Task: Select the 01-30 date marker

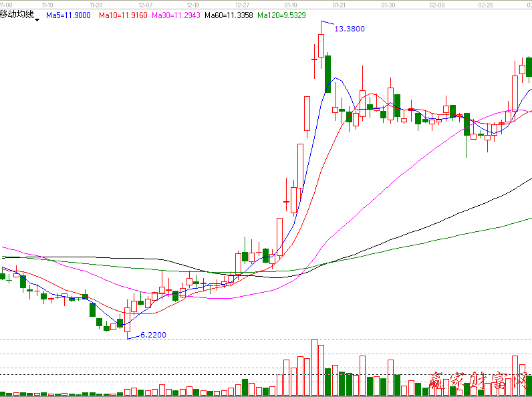Action: coord(387,4)
